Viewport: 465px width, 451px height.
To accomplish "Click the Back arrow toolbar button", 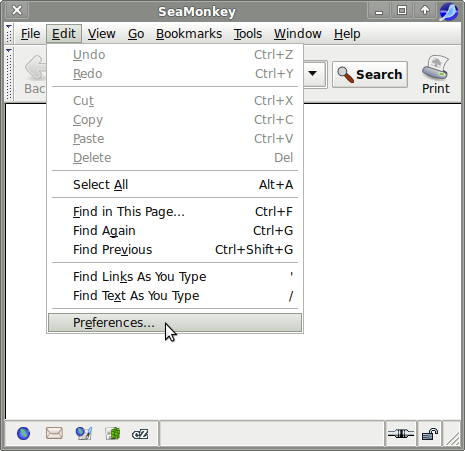I will coord(35,75).
